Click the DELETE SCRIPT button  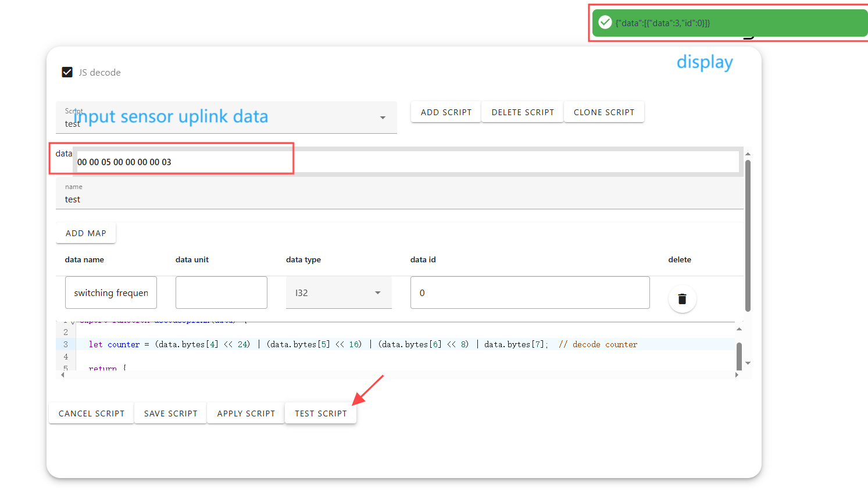[x=523, y=112]
